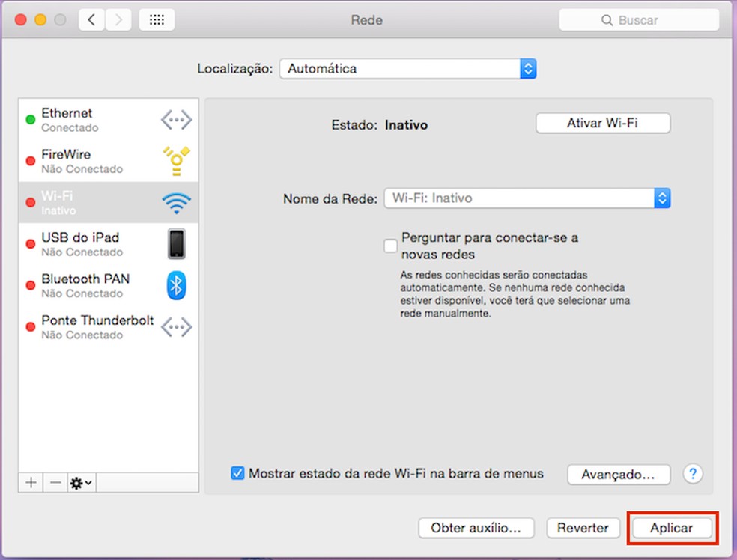Click the search magnifier icon
This screenshot has width=737, height=560.
pos(607,21)
